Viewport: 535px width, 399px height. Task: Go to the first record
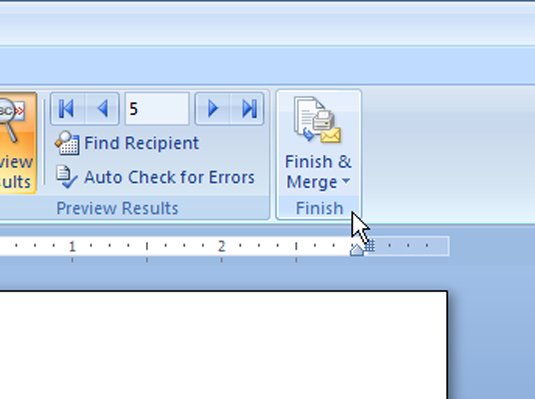point(67,109)
